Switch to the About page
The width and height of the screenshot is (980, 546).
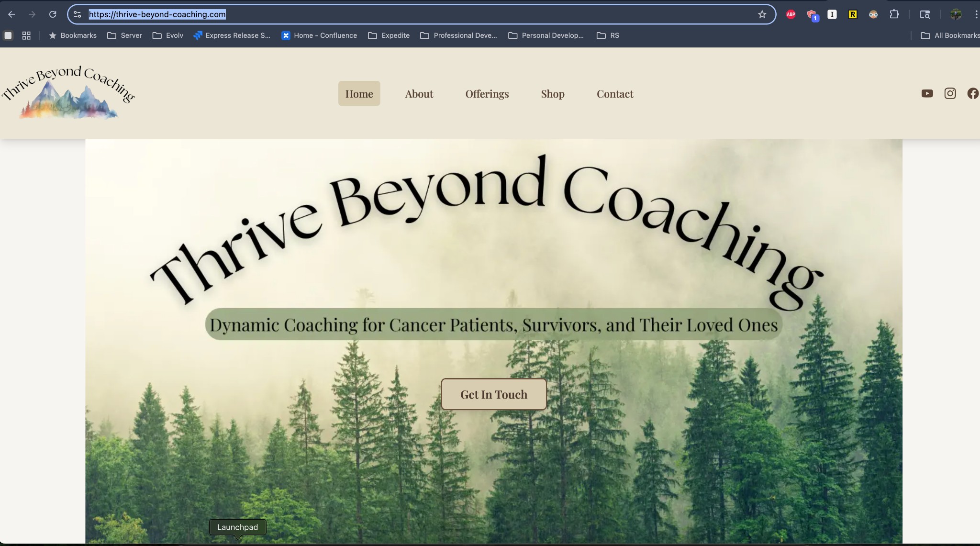pyautogui.click(x=418, y=94)
